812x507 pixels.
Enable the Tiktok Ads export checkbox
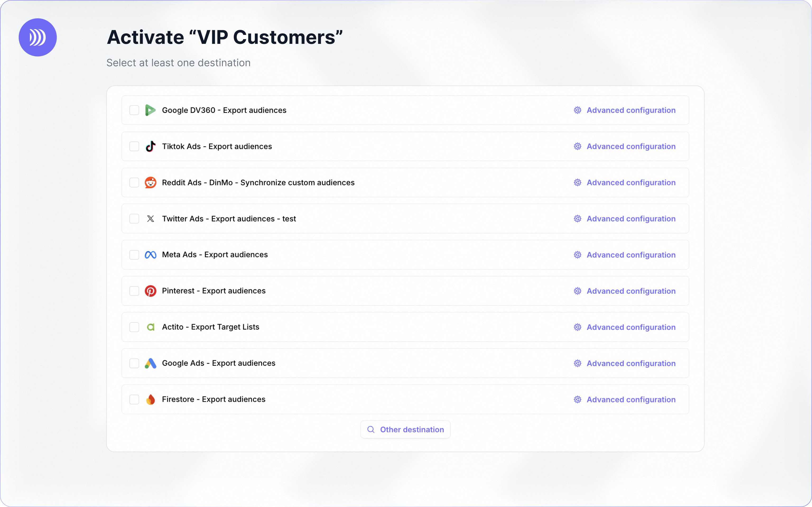pos(134,146)
